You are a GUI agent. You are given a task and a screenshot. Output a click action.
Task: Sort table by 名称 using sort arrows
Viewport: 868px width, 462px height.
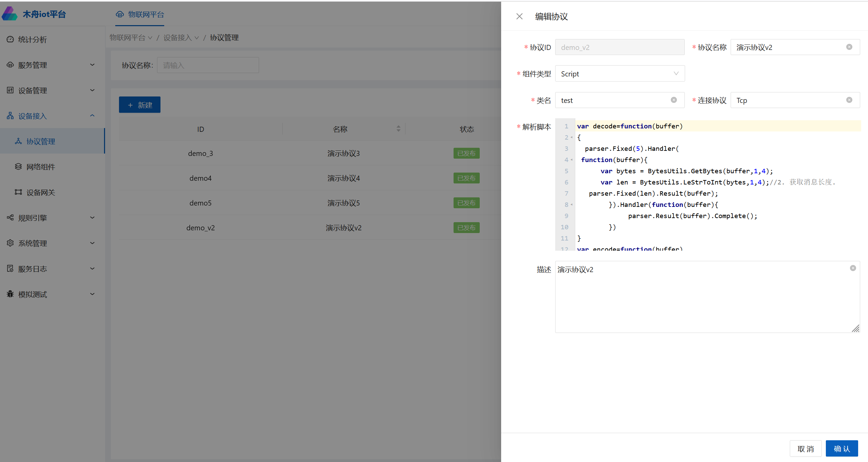click(398, 129)
